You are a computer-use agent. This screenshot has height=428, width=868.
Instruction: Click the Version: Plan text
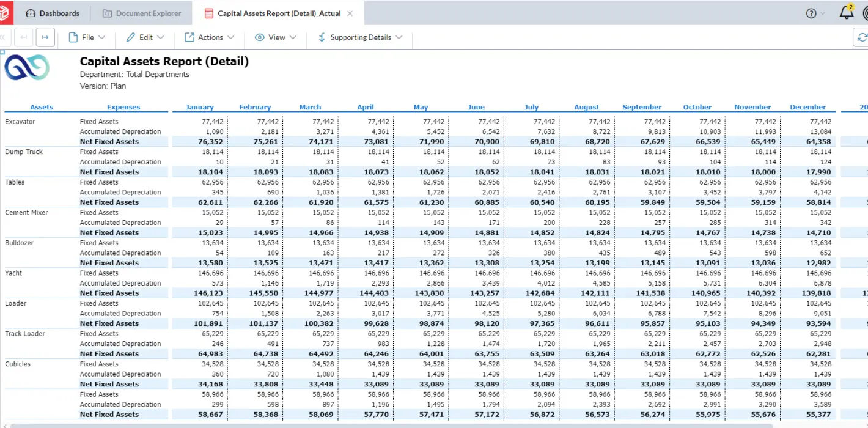tap(103, 86)
